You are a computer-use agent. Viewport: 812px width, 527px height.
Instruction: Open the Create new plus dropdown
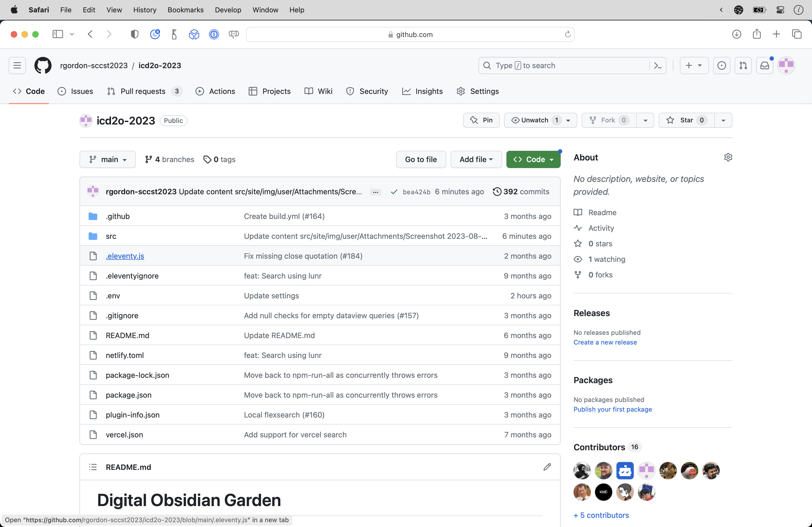694,65
